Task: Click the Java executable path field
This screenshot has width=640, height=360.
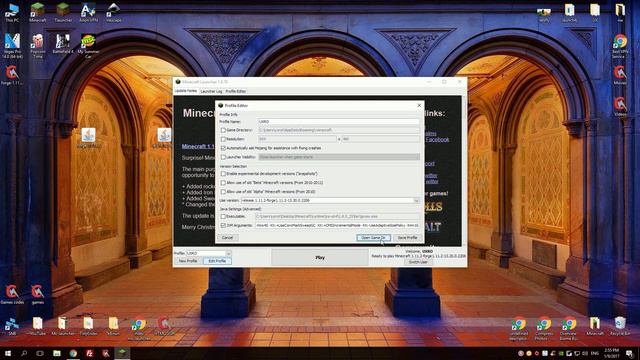Action: (x=337, y=216)
